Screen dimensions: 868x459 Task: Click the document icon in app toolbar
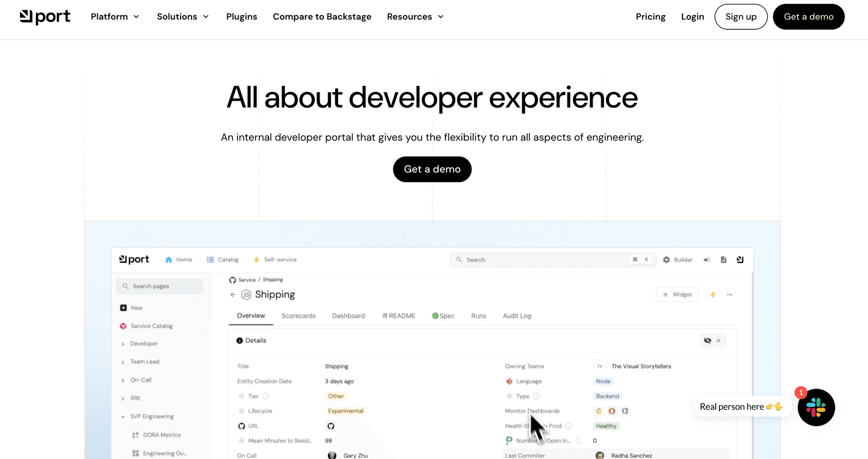pos(723,260)
